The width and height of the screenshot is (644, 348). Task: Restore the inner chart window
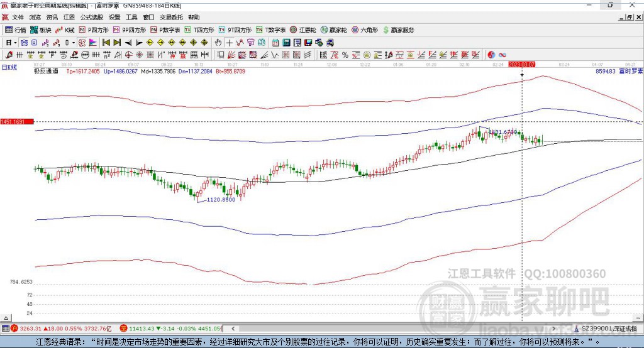pyautogui.click(x=630, y=17)
